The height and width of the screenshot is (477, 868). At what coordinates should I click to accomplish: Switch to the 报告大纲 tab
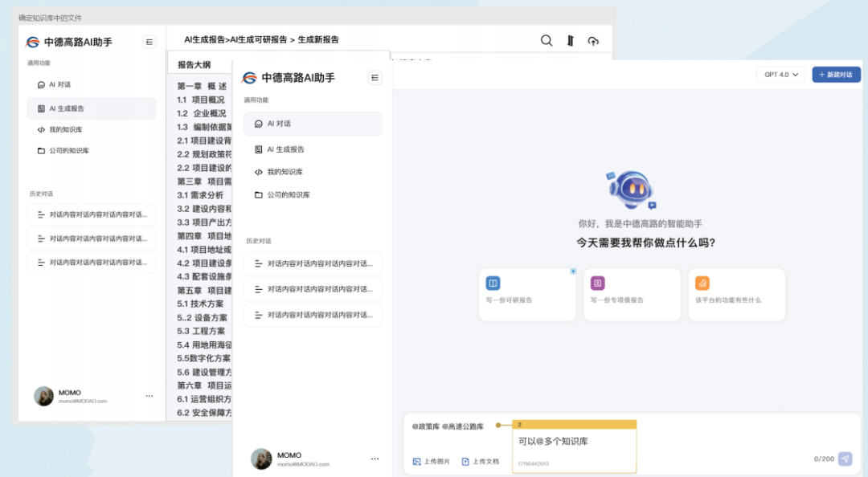click(x=194, y=65)
